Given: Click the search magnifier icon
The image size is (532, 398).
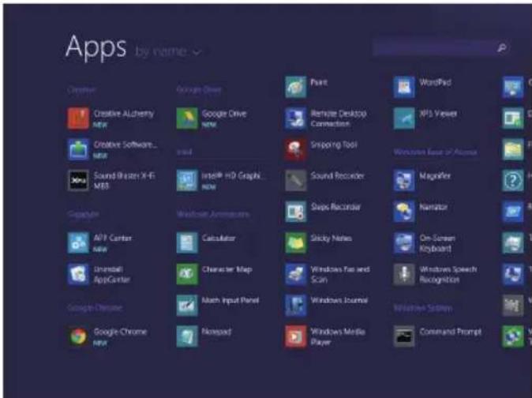Looking at the screenshot, I should 502,48.
